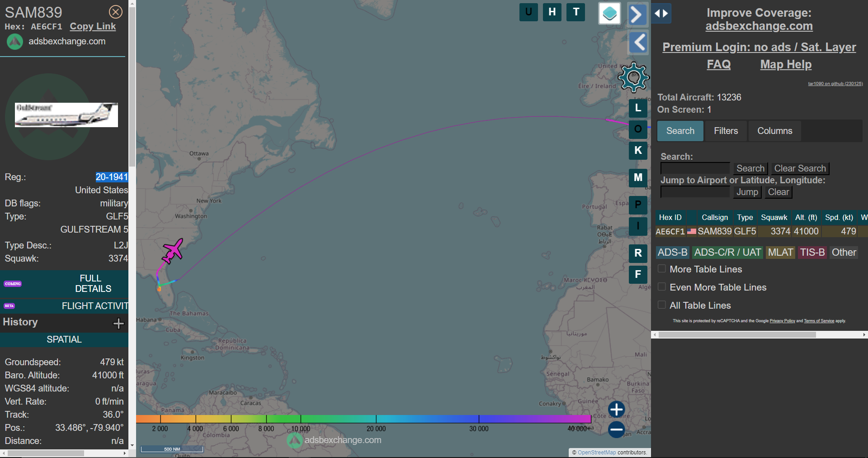This screenshot has width=868, height=458.
Task: Enable All Table Lines checkbox
Action: [661, 305]
